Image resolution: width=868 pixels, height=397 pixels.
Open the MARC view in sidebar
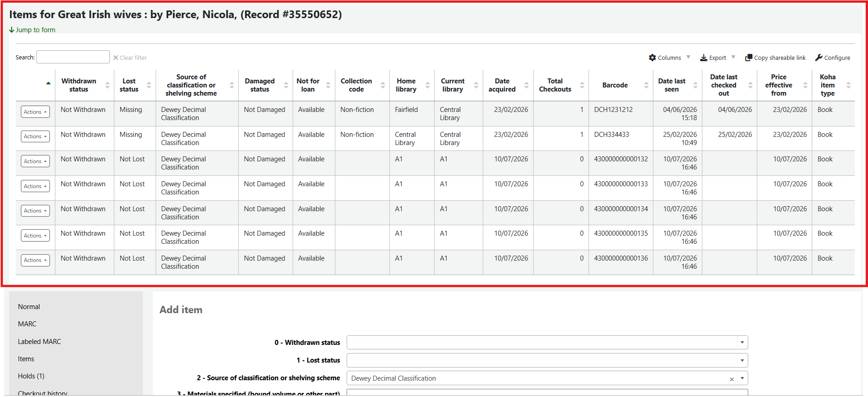pyautogui.click(x=27, y=324)
